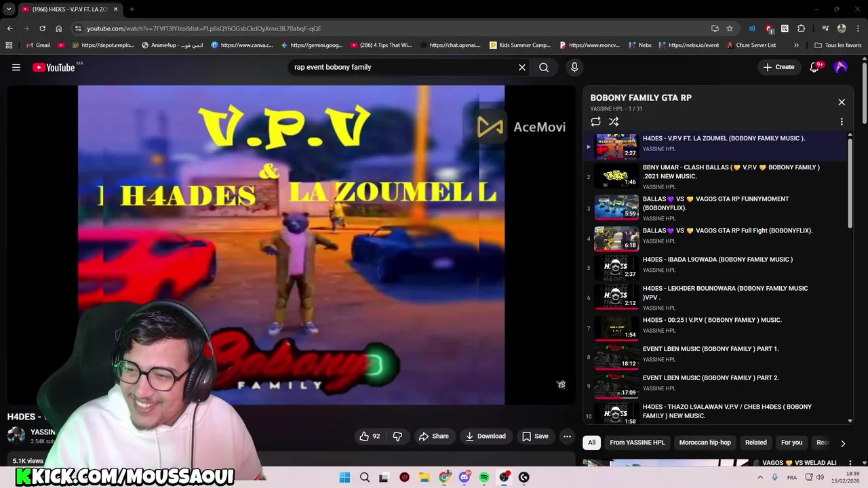Toggle loop playlist

coord(595,122)
